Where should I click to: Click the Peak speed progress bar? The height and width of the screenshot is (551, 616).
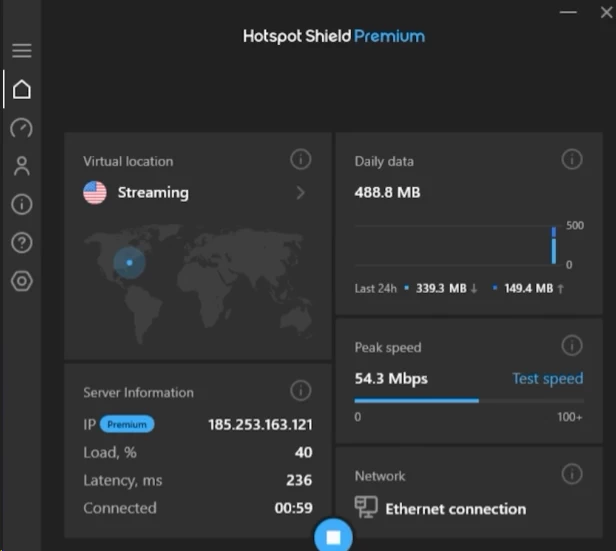469,401
